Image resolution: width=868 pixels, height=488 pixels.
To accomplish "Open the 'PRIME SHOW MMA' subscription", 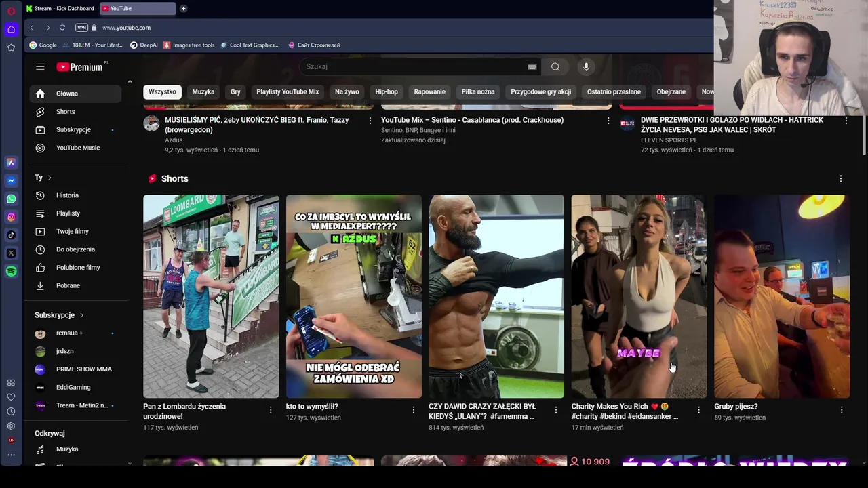I will [x=75, y=369].
